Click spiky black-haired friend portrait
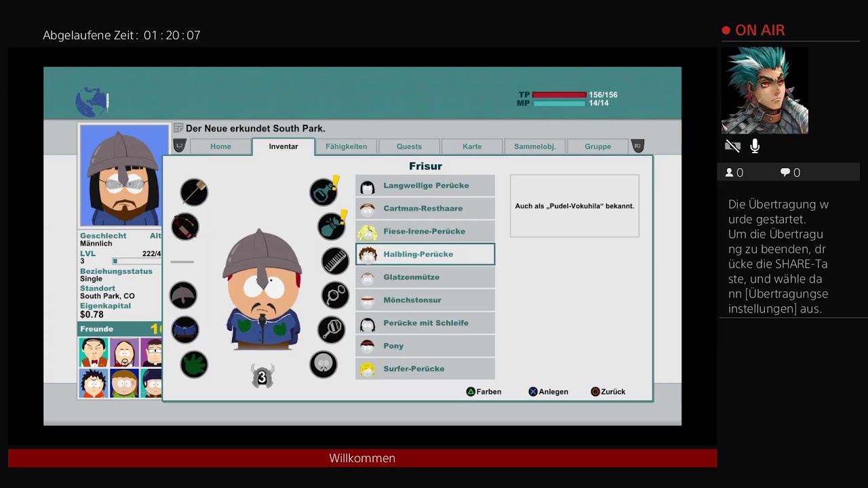The image size is (868, 488). 94,383
